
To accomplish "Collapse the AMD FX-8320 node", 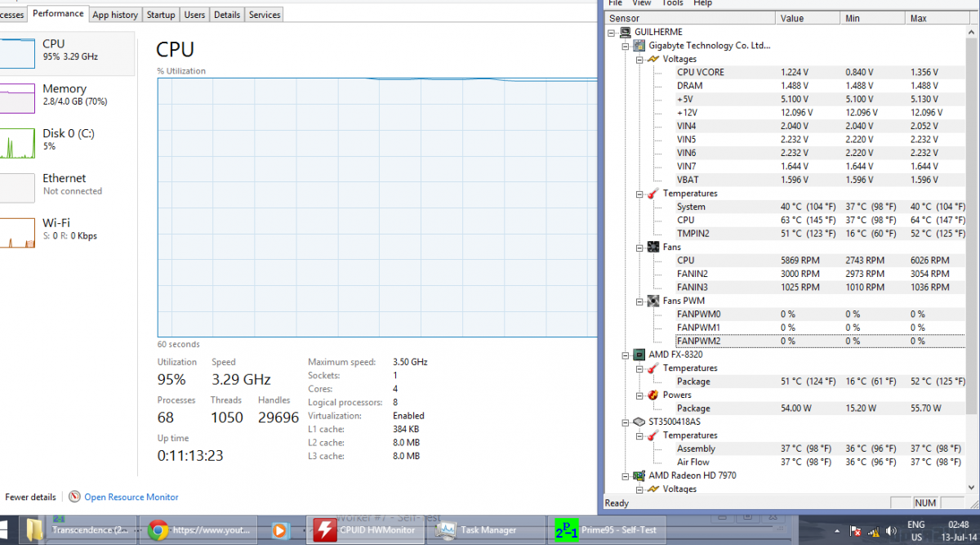I will pos(626,355).
